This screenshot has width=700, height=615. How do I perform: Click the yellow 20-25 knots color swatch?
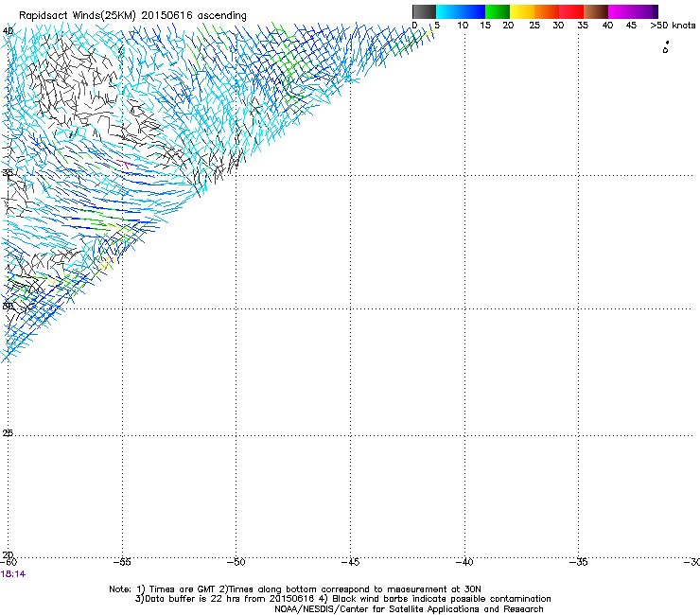coord(522,11)
